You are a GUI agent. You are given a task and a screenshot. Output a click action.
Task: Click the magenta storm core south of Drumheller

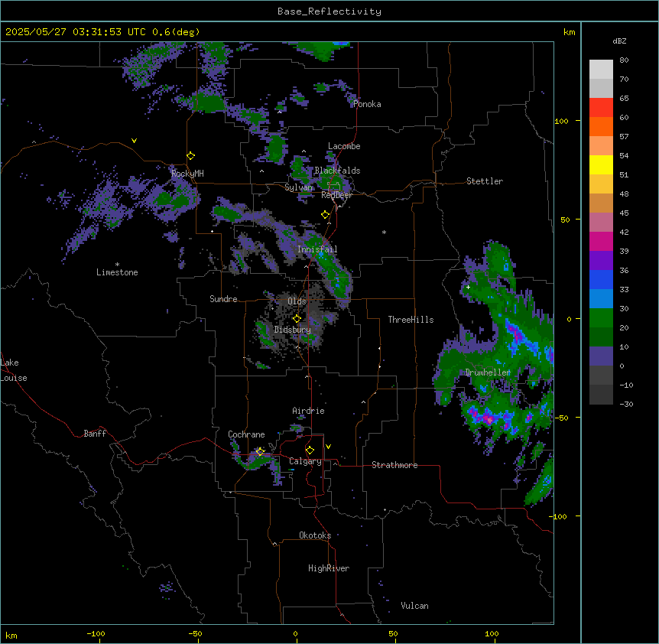click(x=488, y=418)
